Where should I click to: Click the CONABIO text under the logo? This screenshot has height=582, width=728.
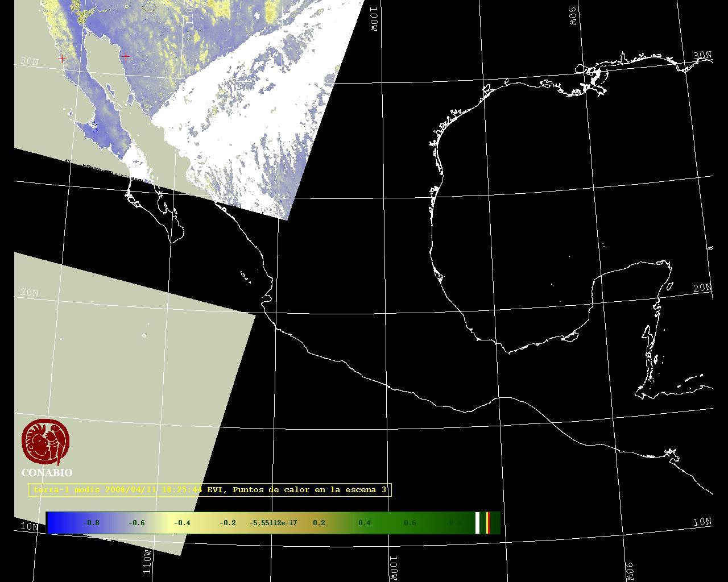tap(47, 473)
